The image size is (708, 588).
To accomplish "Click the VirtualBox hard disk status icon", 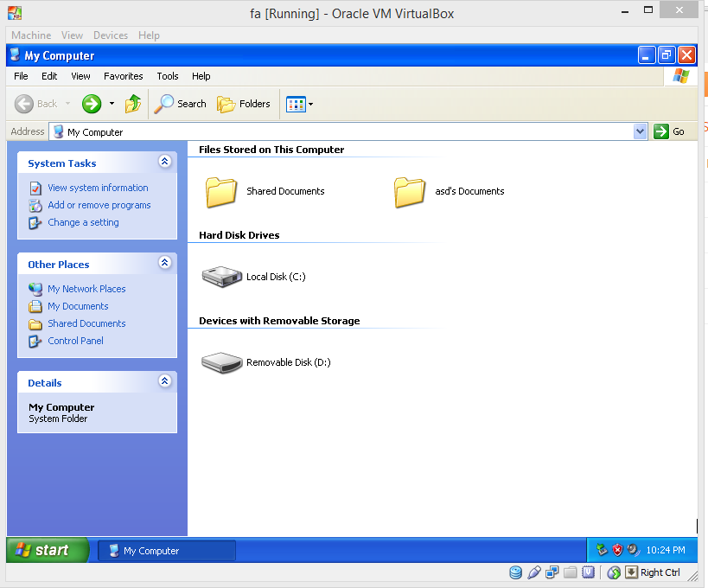I will [x=516, y=572].
